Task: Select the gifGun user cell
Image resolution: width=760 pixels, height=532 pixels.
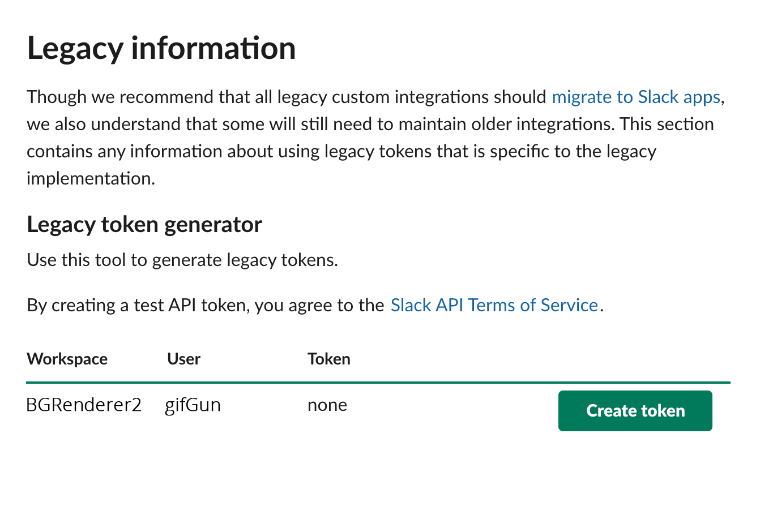Action: coord(193,405)
